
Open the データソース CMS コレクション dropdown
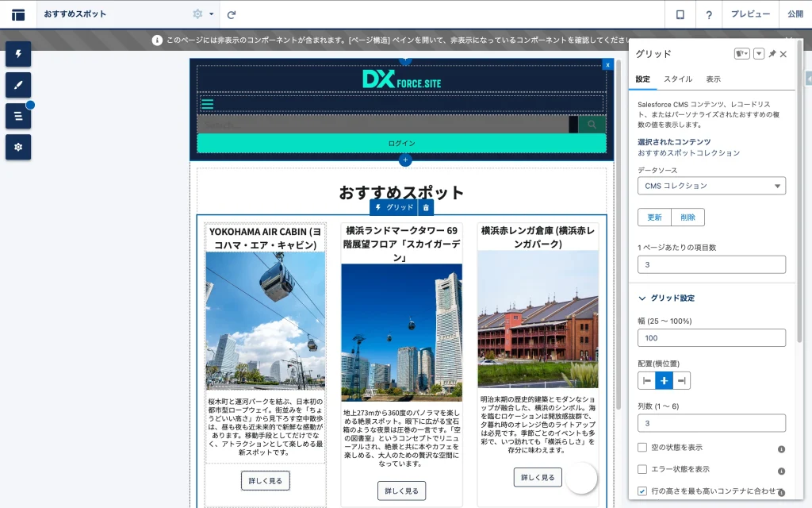pos(711,186)
